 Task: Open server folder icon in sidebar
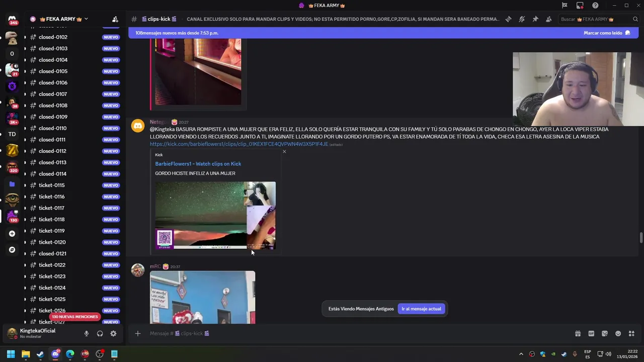(12, 184)
